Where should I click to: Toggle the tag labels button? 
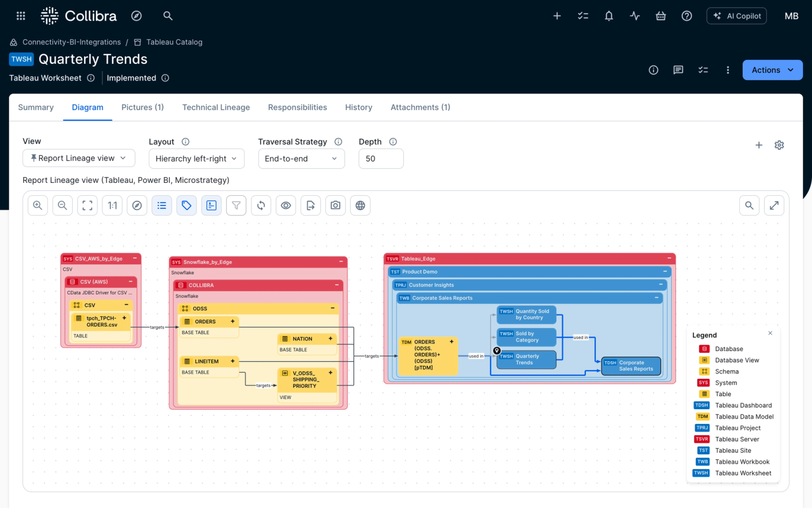click(187, 205)
